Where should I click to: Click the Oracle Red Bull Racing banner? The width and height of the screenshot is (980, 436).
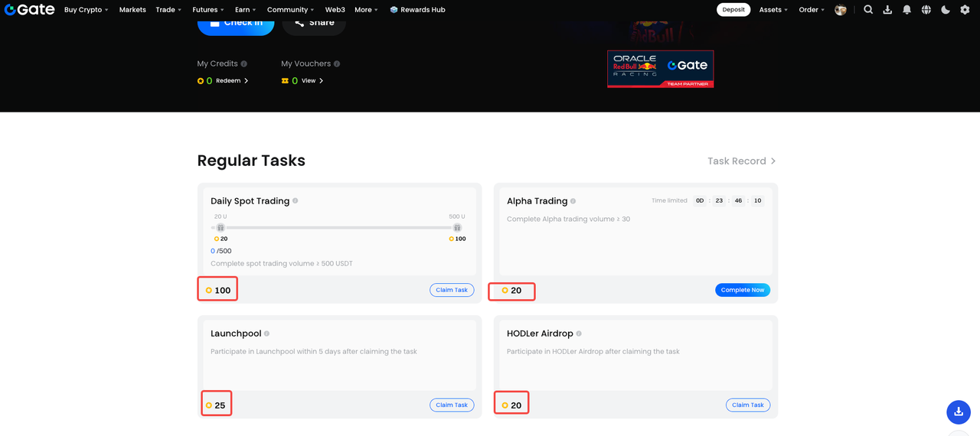click(660, 69)
